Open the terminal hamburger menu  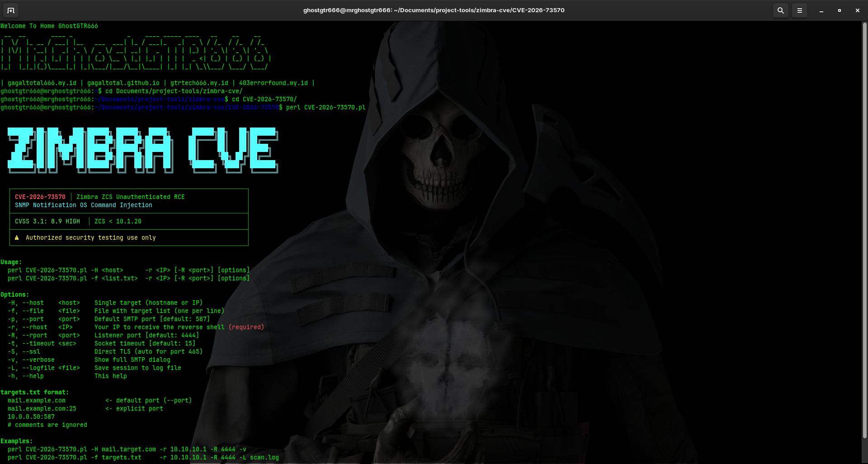(799, 10)
